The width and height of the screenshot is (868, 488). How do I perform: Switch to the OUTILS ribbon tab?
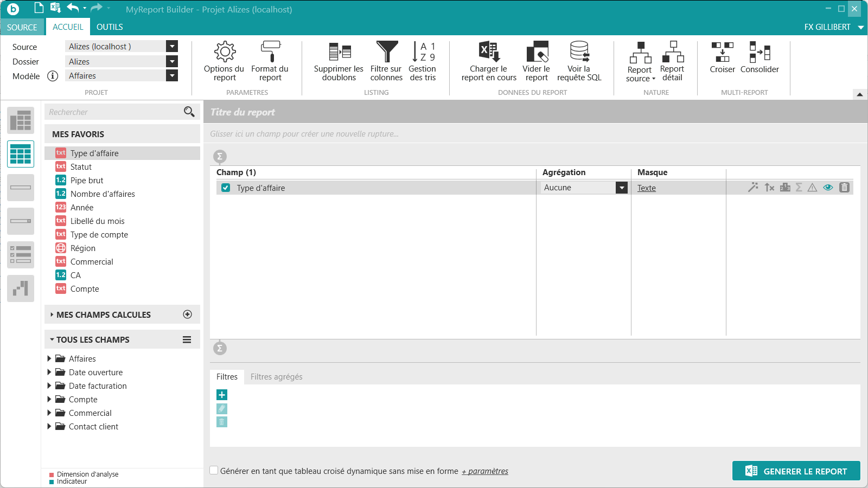(110, 27)
